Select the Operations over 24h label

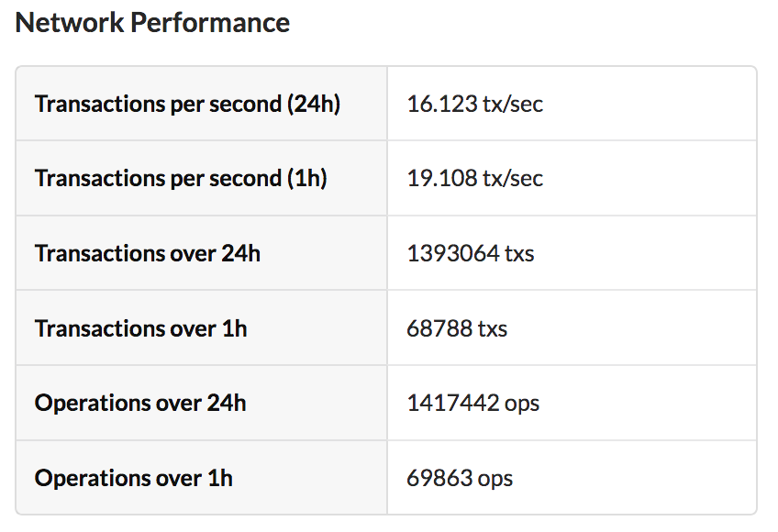pyautogui.click(x=140, y=403)
